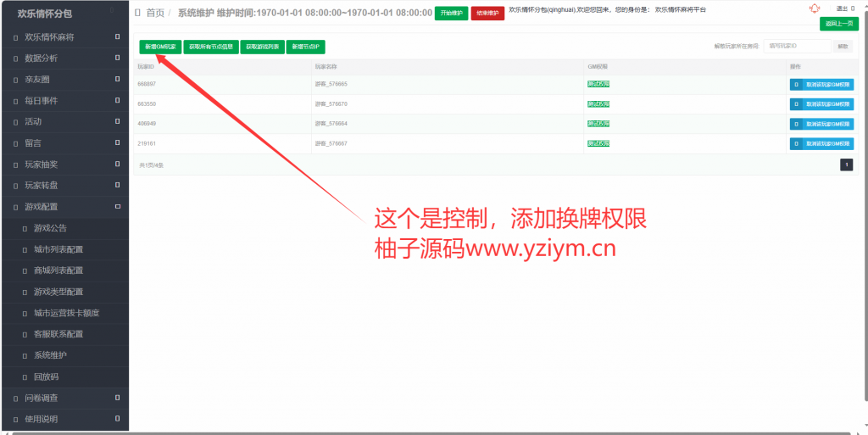Expand the 每日事件 sidebar menu
The image size is (868, 435).
pyautogui.click(x=64, y=101)
